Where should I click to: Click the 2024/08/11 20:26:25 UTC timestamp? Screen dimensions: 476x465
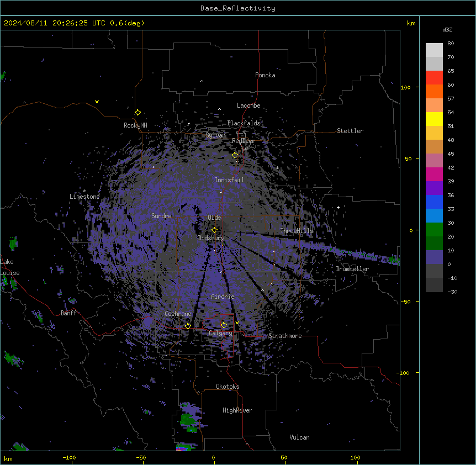(55, 23)
